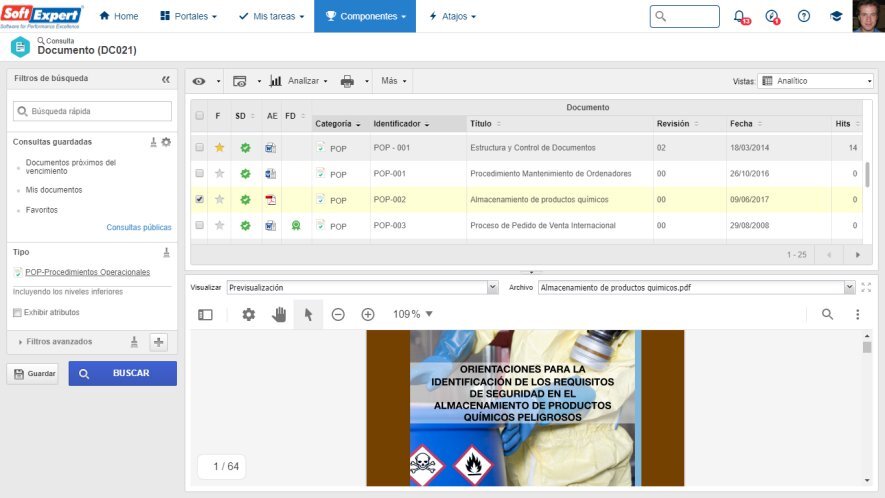Viewport: 885px width, 498px height.
Task: Open the Vistas Analítico dropdown
Action: pos(816,81)
